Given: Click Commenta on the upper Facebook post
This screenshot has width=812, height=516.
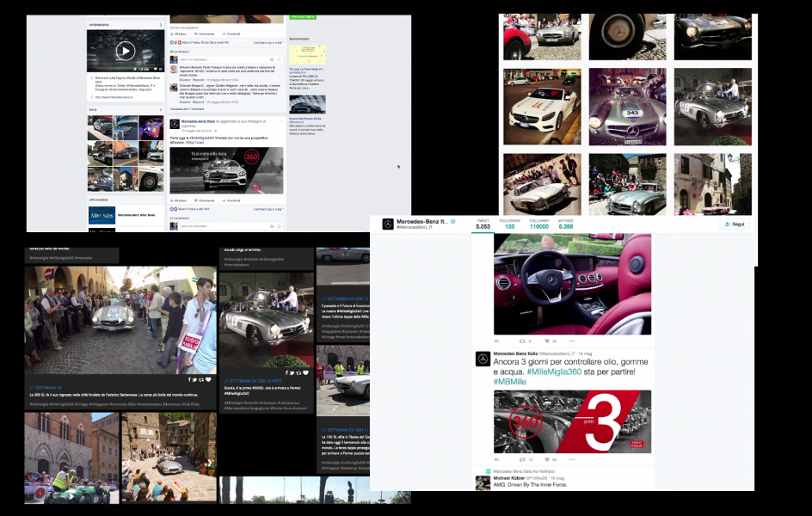Looking at the screenshot, I should tap(205, 34).
